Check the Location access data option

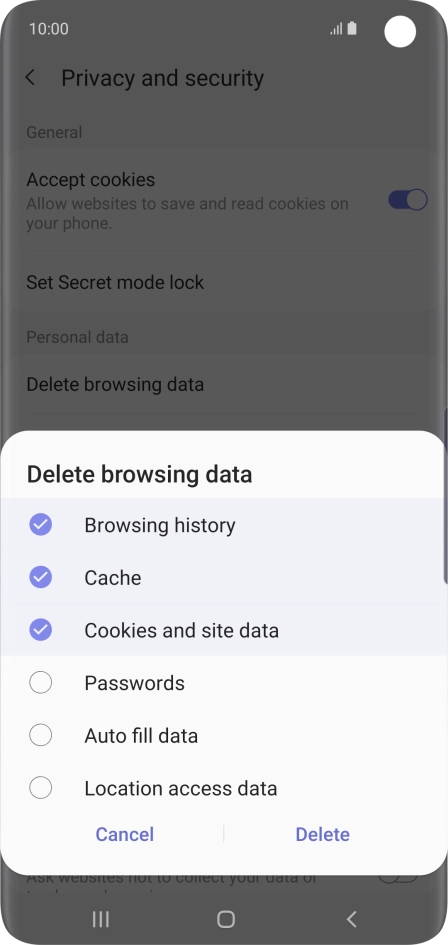pyautogui.click(x=40, y=788)
